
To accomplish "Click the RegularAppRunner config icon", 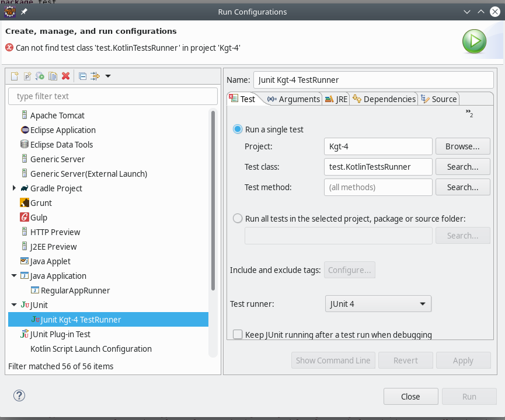I will coord(35,290).
